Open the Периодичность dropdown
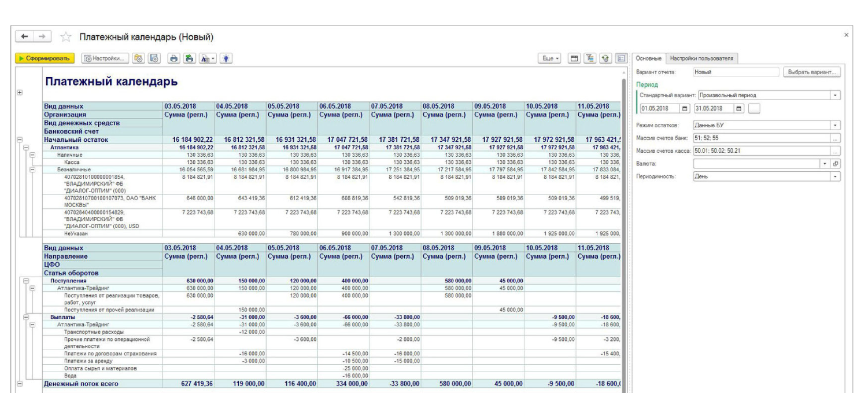 point(836,177)
